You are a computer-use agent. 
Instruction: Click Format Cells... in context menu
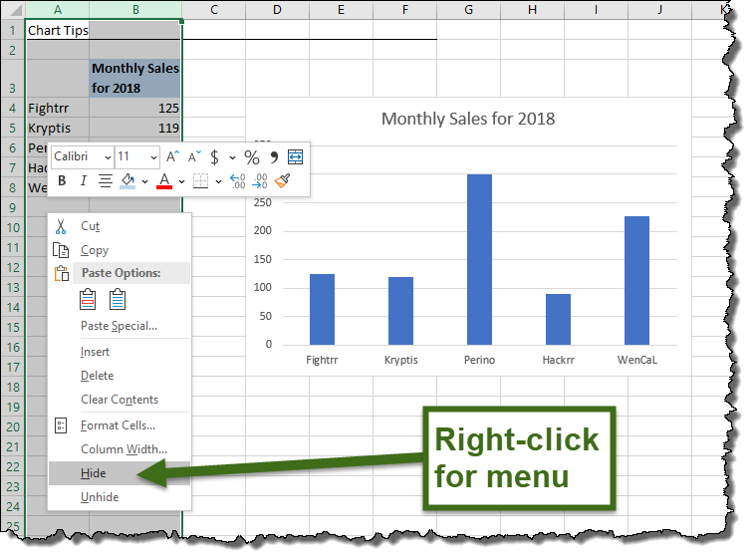click(118, 425)
